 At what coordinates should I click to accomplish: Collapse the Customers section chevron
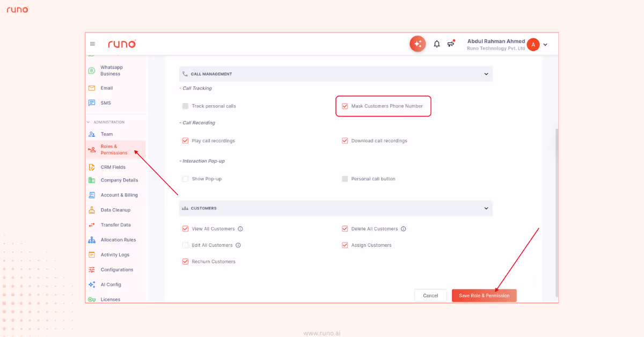486,208
